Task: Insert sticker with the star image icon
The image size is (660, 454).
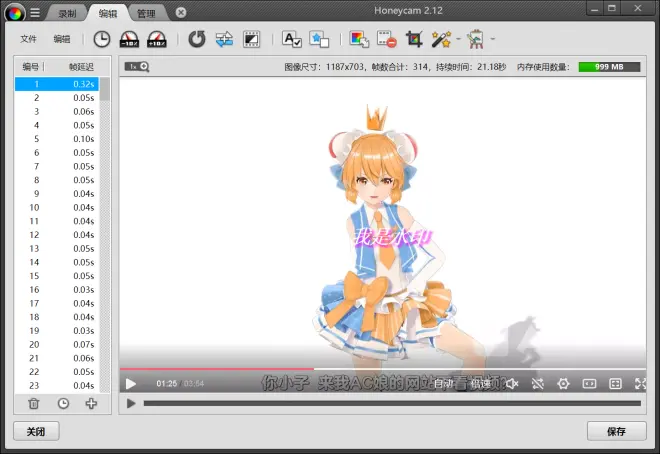Action: tap(319, 39)
